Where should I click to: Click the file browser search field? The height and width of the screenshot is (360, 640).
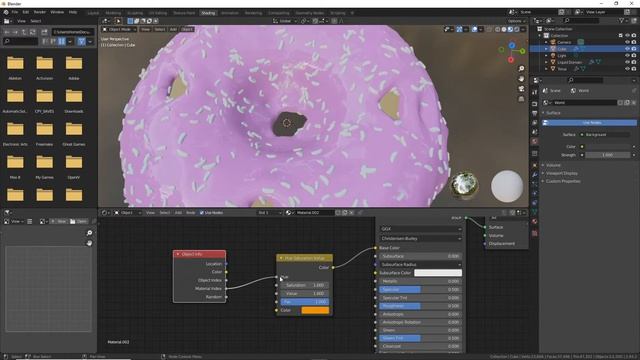[x=20, y=41]
